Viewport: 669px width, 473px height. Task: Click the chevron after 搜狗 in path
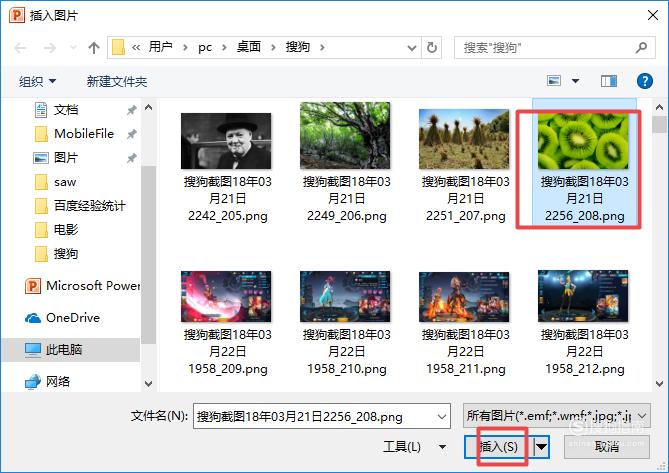pyautogui.click(x=323, y=48)
